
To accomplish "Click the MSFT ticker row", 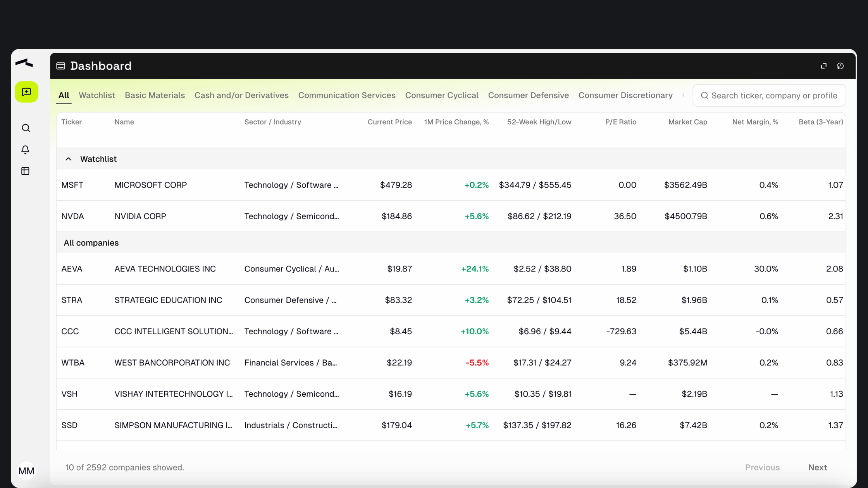I will pos(72,185).
